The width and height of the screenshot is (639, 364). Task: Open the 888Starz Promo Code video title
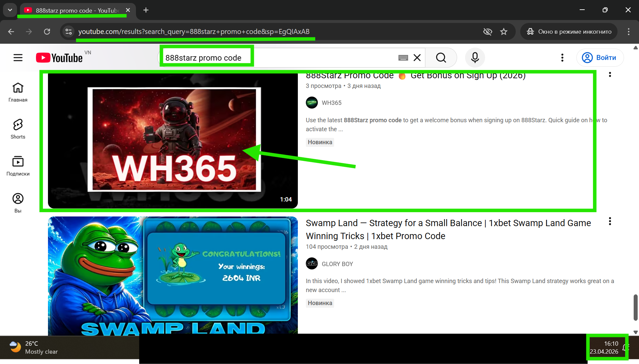pyautogui.click(x=416, y=76)
